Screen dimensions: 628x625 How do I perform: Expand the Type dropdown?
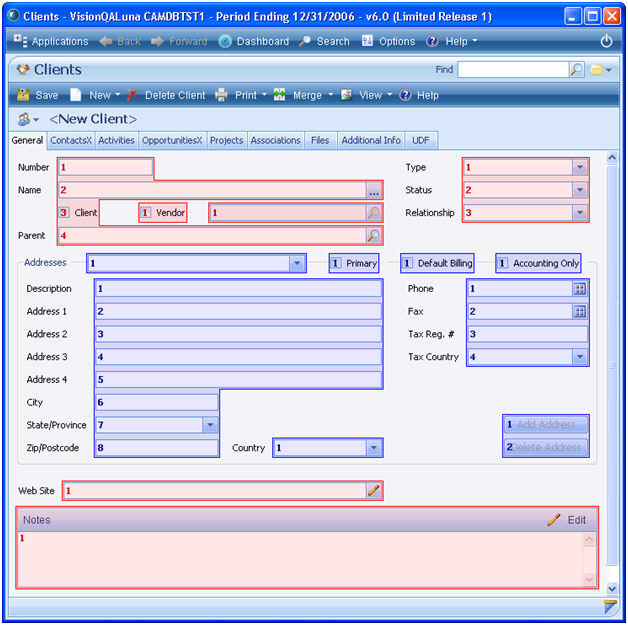579,167
